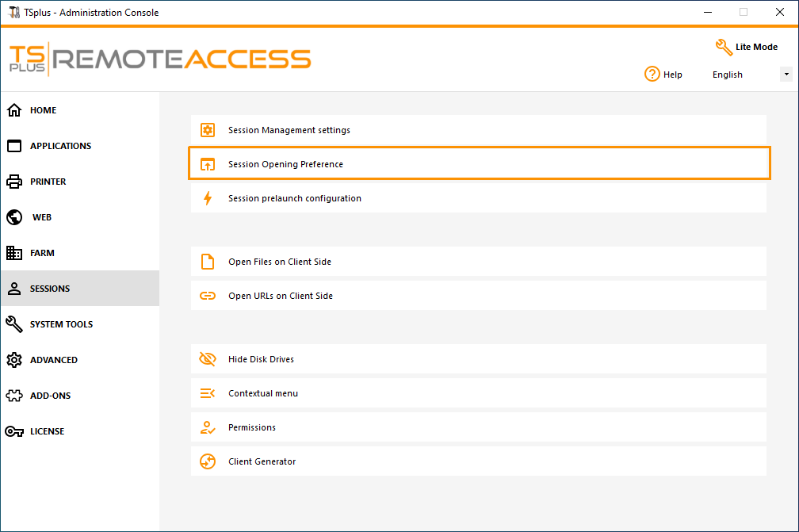Click the Farm building icon

point(14,253)
